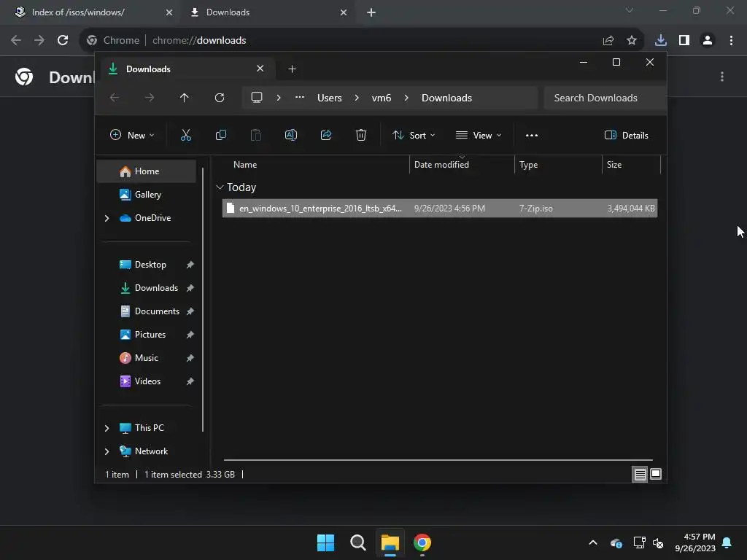Expand the This PC tree node
This screenshot has height=560, width=747.
107,428
